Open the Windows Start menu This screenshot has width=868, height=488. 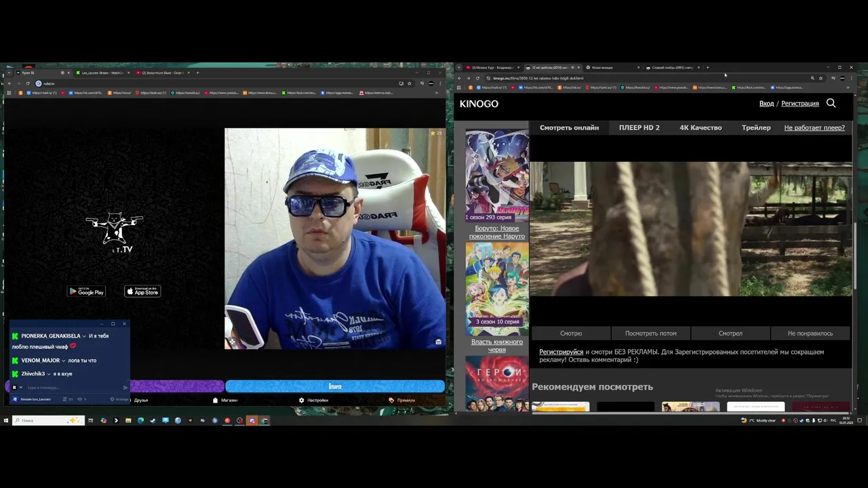(x=6, y=420)
